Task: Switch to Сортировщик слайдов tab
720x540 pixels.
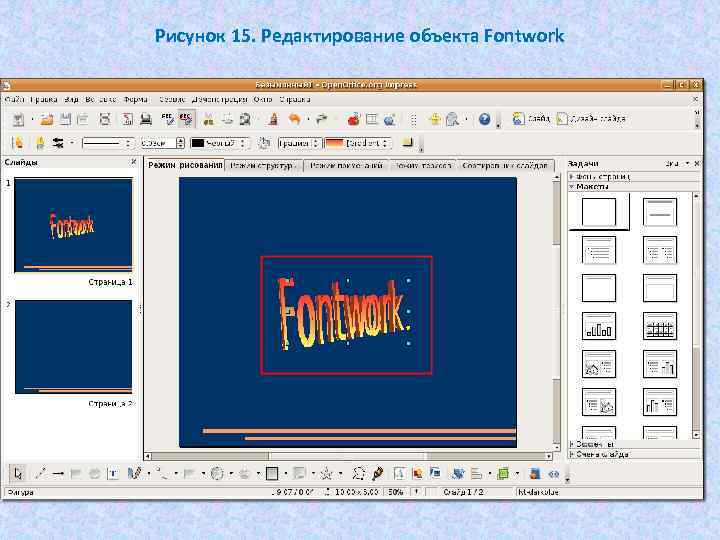Action: (x=505, y=166)
